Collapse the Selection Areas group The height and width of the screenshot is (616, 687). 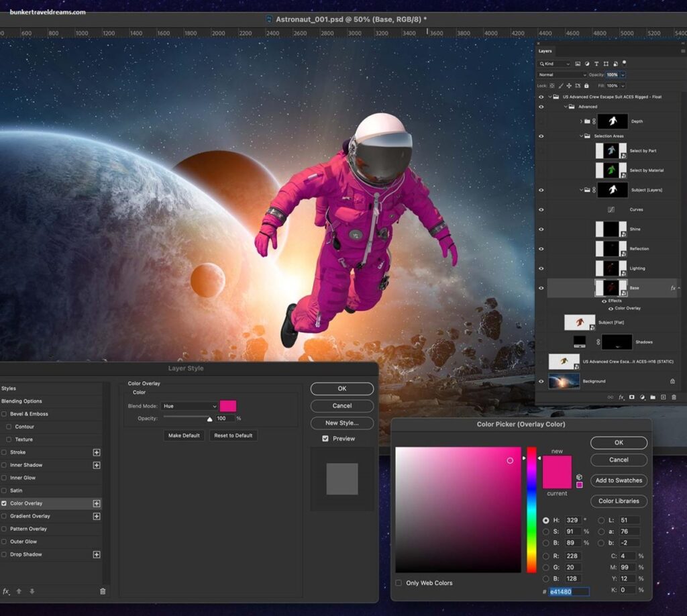(x=581, y=136)
